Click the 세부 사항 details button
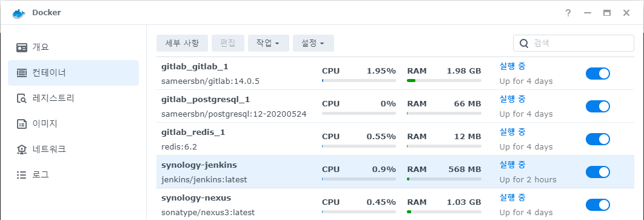644x220 pixels. (182, 43)
